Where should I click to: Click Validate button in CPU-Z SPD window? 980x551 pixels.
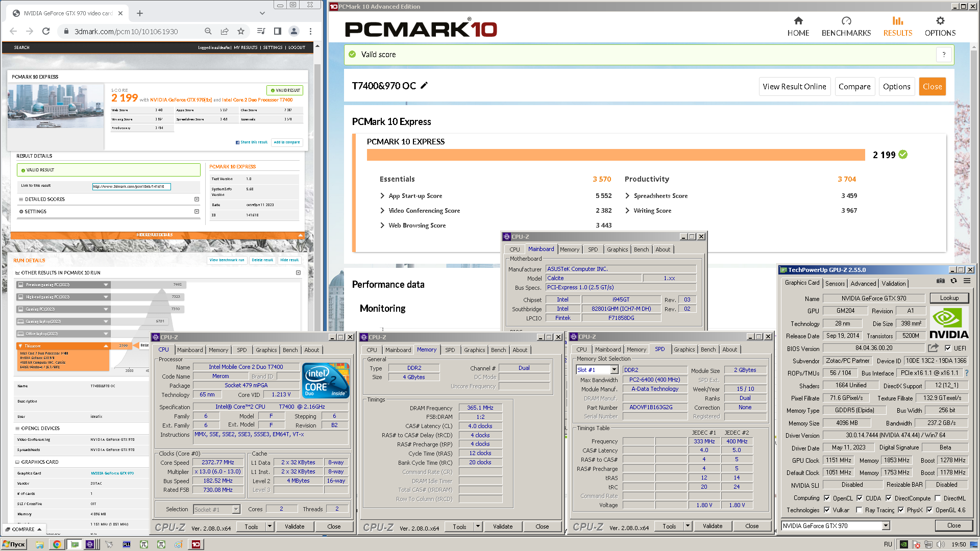pyautogui.click(x=712, y=526)
